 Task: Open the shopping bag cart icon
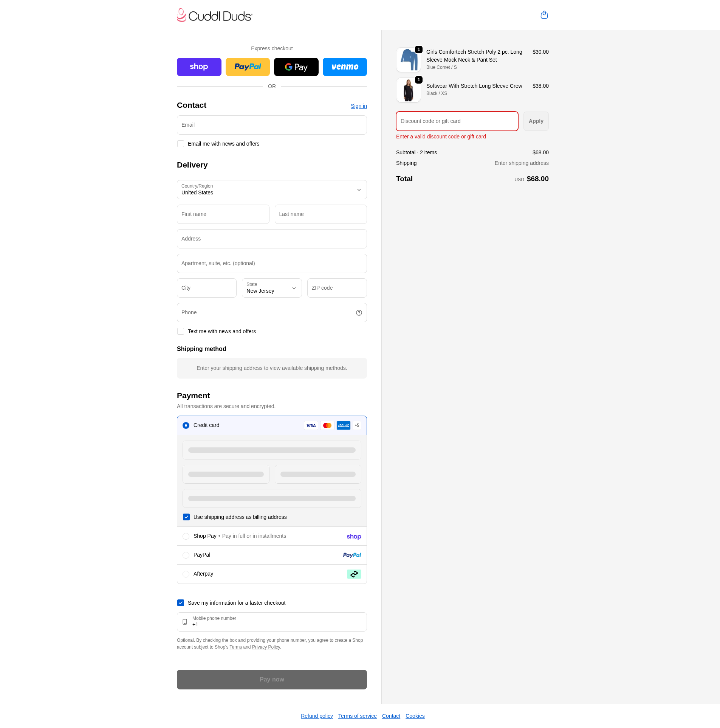pos(544,15)
